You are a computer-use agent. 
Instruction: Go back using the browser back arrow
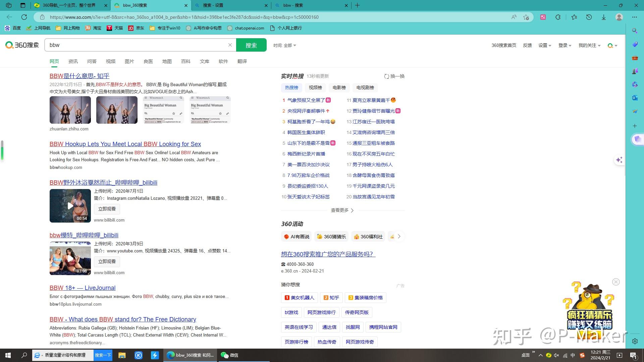9,17
